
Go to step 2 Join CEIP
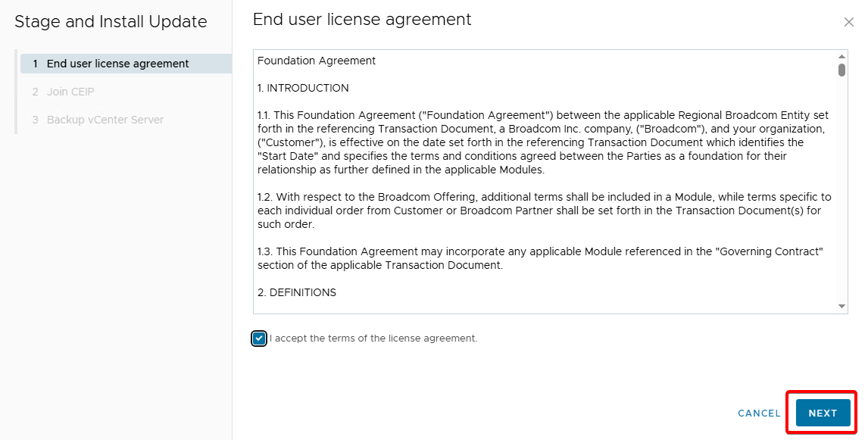(x=70, y=92)
